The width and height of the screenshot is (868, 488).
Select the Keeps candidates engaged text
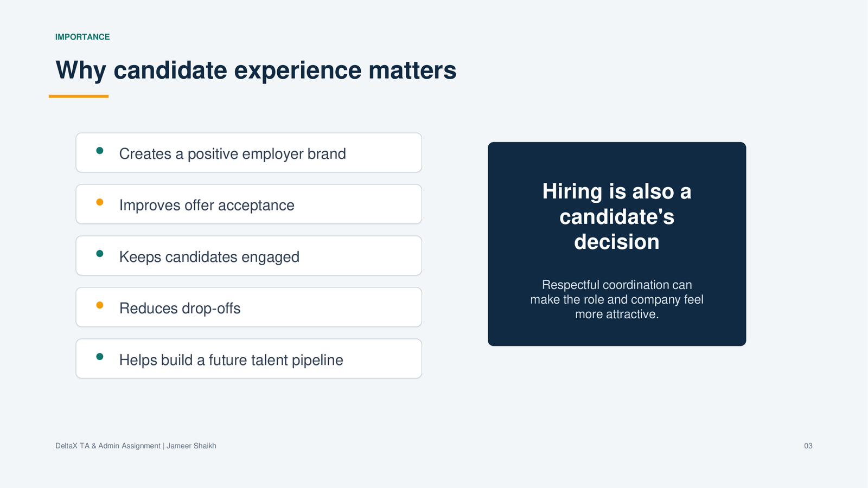point(209,257)
